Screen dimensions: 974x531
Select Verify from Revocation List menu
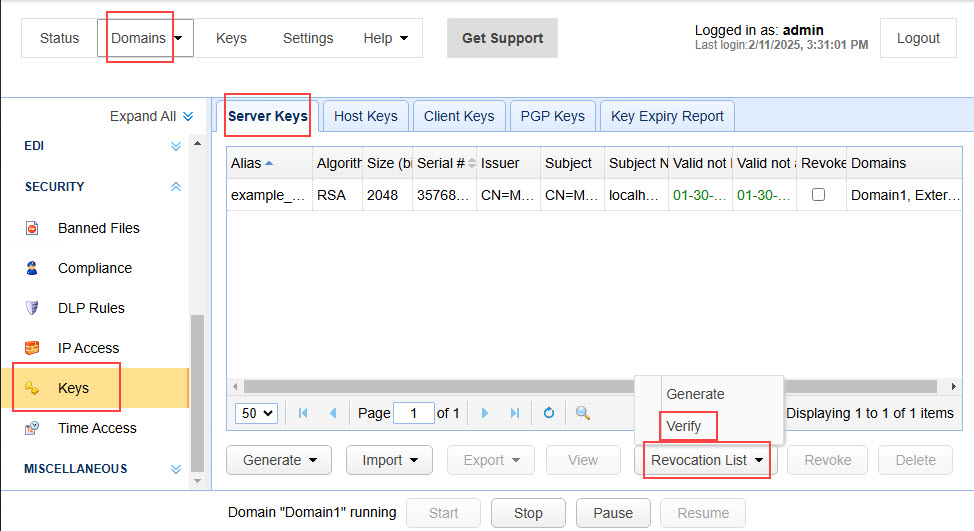(684, 426)
